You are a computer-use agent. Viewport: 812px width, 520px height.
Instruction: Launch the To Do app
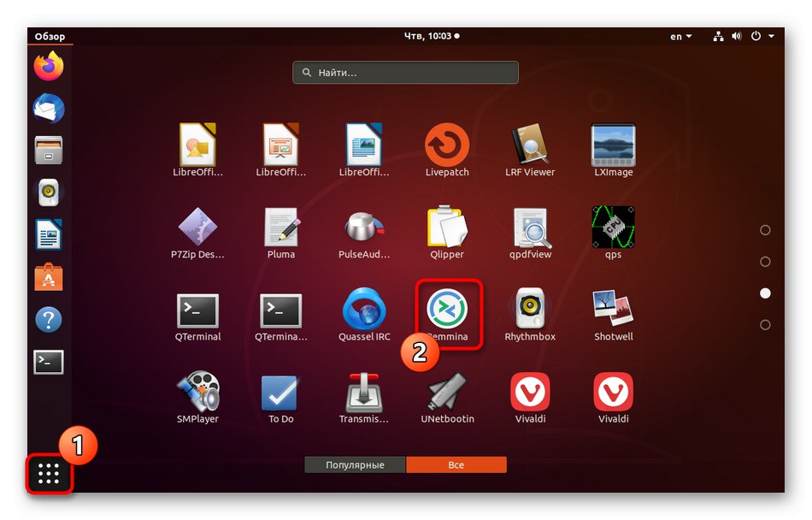tap(280, 399)
